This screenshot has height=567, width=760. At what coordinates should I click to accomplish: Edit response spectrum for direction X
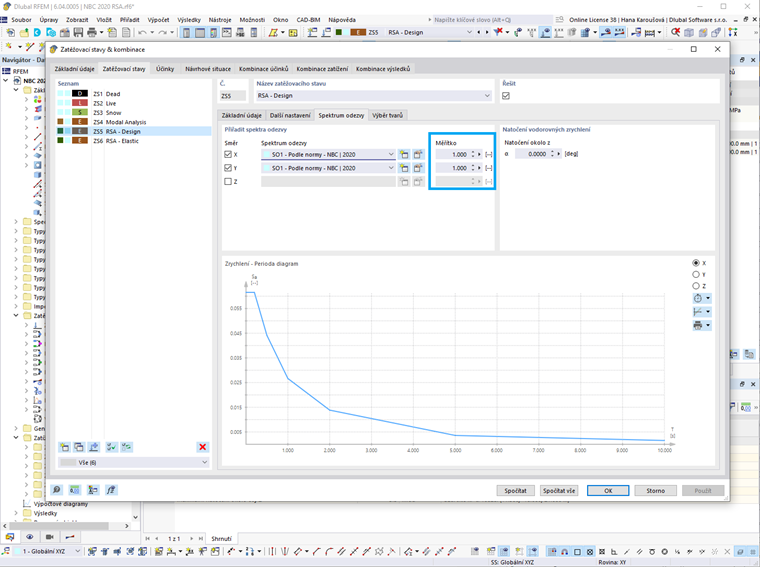tap(418, 155)
